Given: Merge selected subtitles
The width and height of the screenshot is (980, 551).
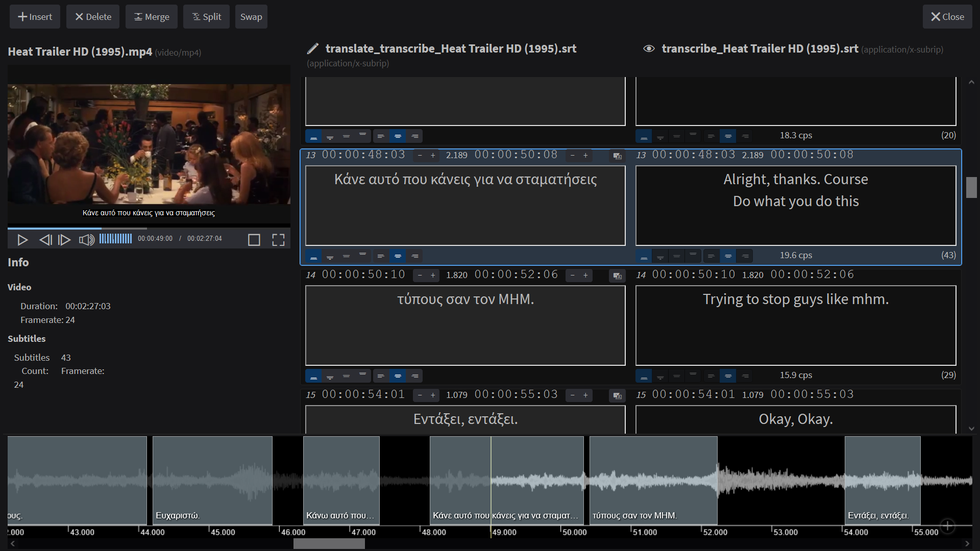Looking at the screenshot, I should tap(152, 17).
